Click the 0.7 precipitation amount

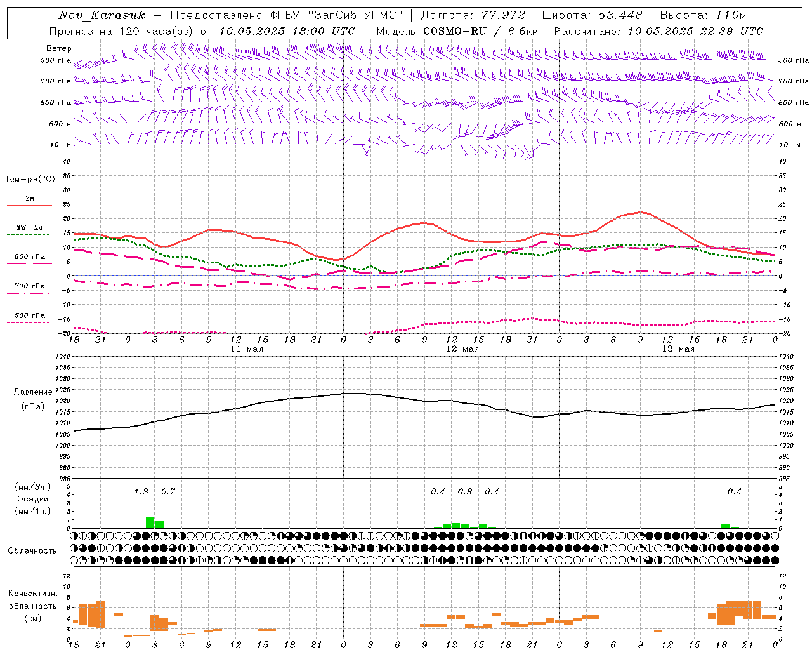pos(168,491)
